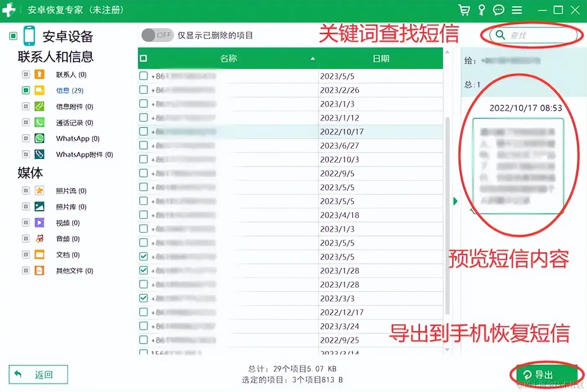Click the 文档 folder icon

coord(39,254)
